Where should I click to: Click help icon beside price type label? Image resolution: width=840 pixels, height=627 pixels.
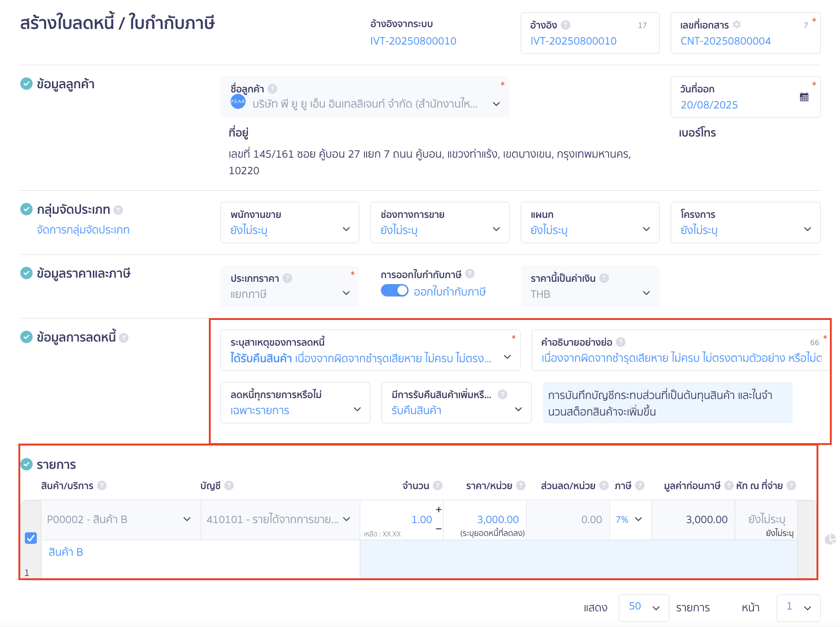click(x=288, y=278)
